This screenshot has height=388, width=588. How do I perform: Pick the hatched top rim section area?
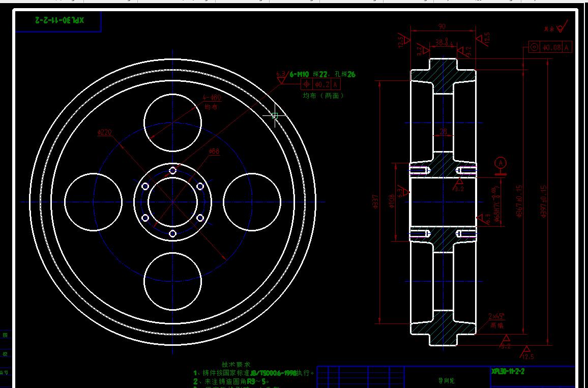443,75
